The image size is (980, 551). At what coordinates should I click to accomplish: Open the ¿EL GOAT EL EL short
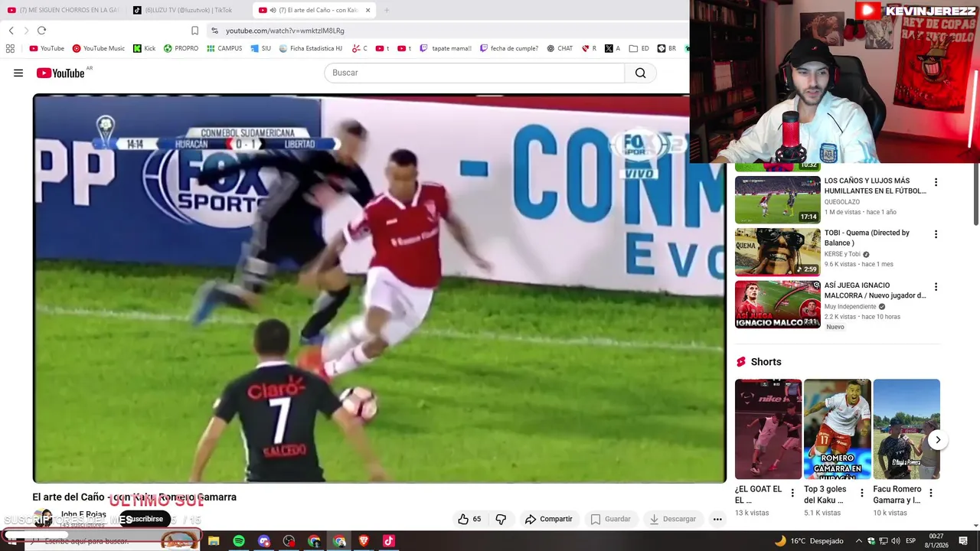coord(768,429)
